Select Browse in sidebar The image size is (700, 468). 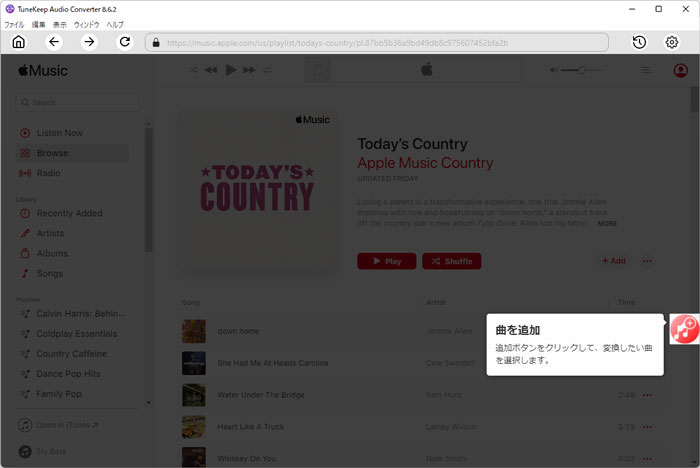[74, 153]
